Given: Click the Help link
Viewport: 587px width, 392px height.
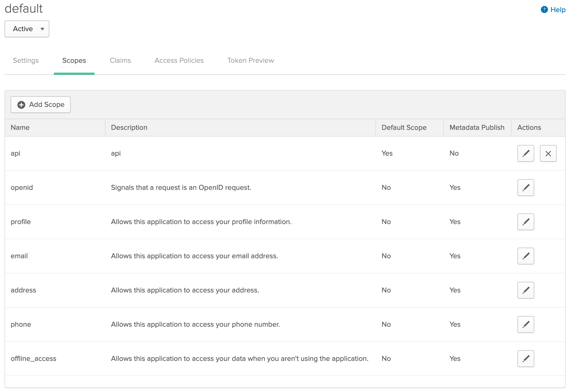Looking at the screenshot, I should (x=558, y=10).
